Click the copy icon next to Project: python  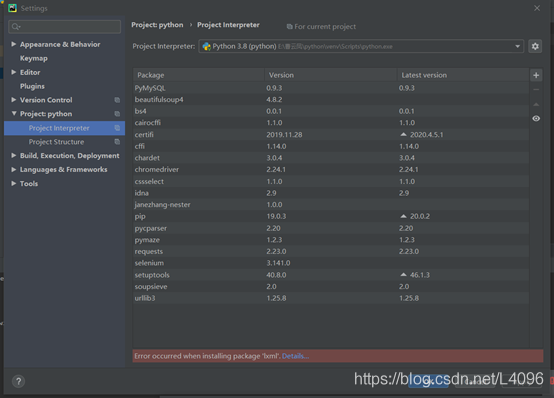coord(117,114)
